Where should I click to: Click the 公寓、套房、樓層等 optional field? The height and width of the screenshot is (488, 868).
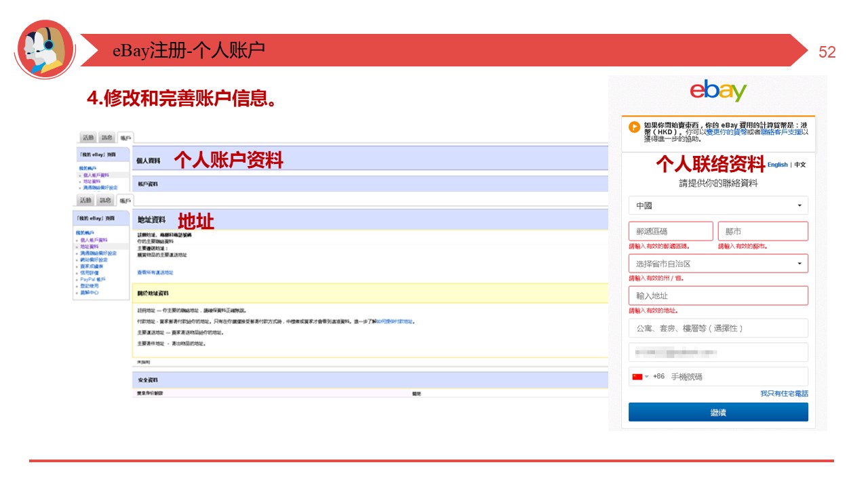(x=718, y=328)
